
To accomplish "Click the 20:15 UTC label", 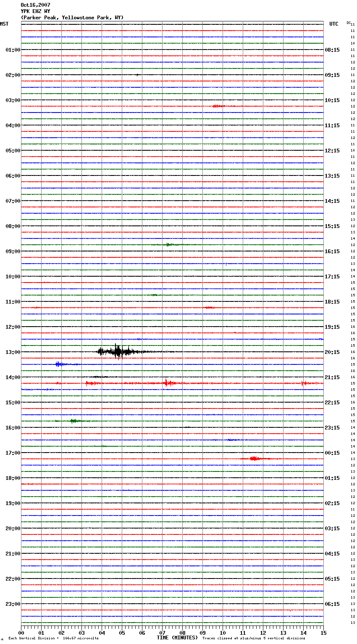I will pos(332,352).
